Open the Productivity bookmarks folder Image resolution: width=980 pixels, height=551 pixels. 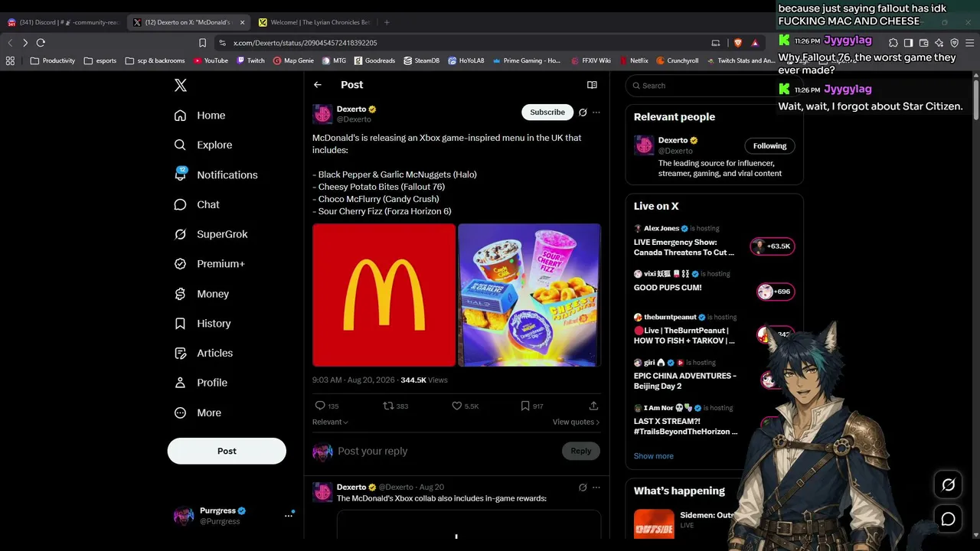coord(53,60)
